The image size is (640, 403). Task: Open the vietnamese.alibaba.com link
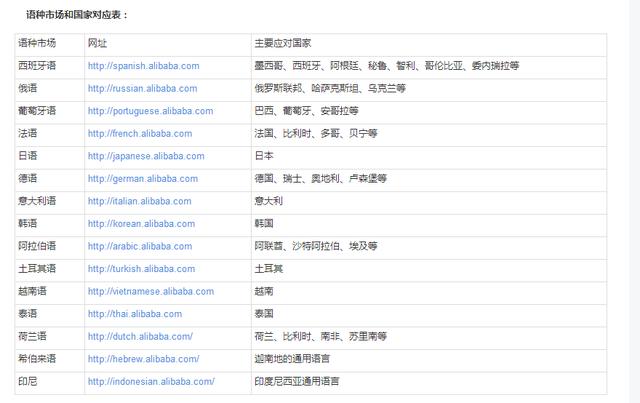pos(151,291)
